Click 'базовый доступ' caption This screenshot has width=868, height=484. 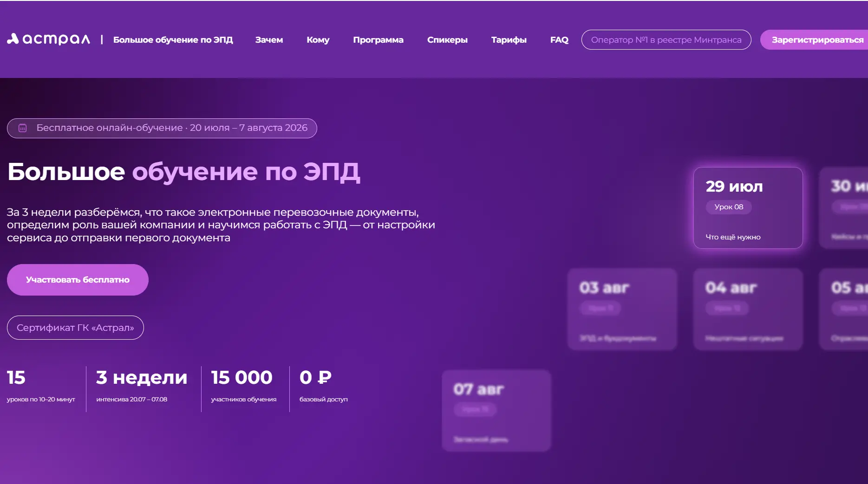tap(324, 399)
